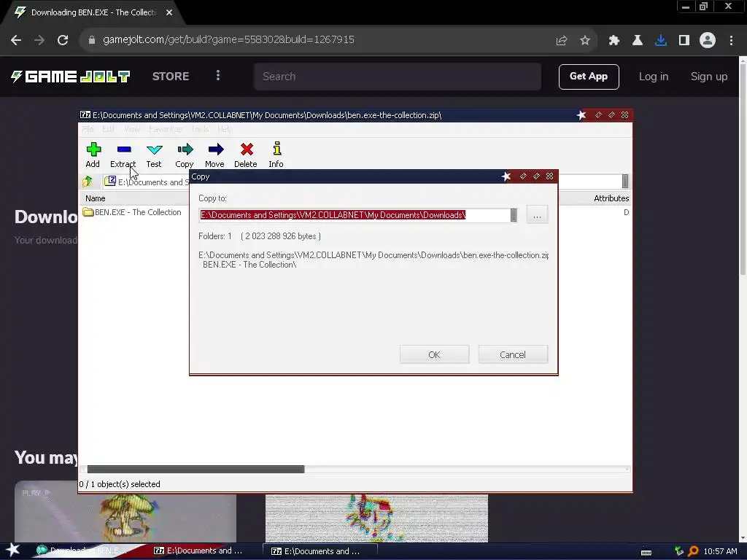Click the browser Back arrow
Viewport: 747px width, 560px height.
click(16, 40)
